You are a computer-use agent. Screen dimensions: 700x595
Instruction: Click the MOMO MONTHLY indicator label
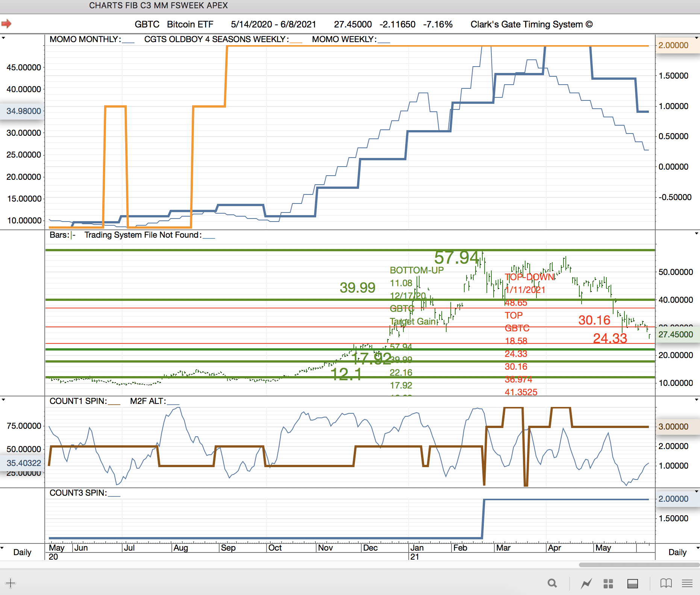[x=85, y=39]
